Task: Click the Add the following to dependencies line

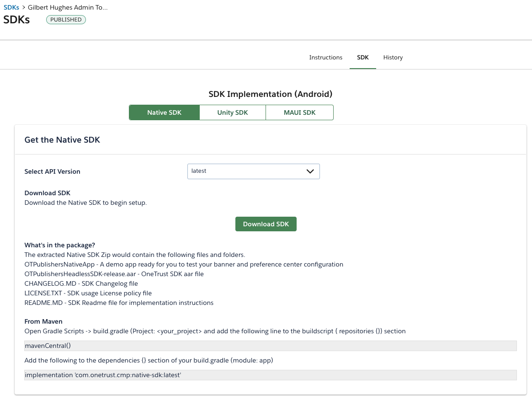Action: pos(149,360)
